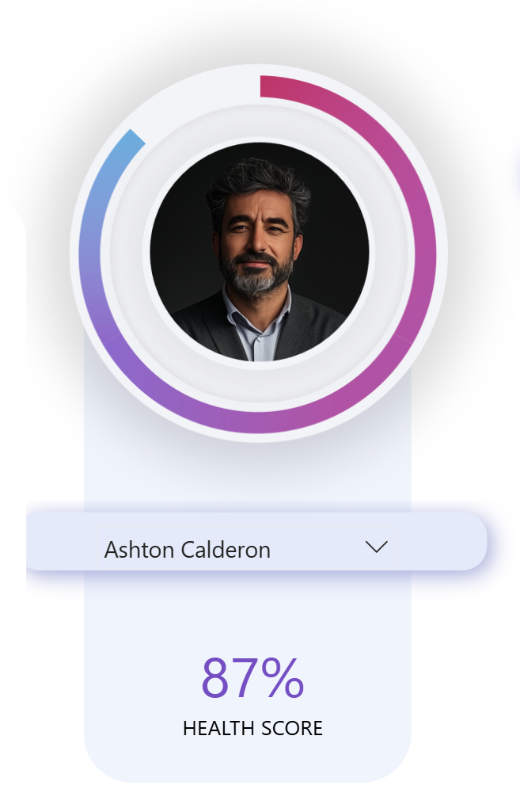Click the inner gray ring above the photo
The height and width of the screenshot is (812, 520).
pos(259,123)
